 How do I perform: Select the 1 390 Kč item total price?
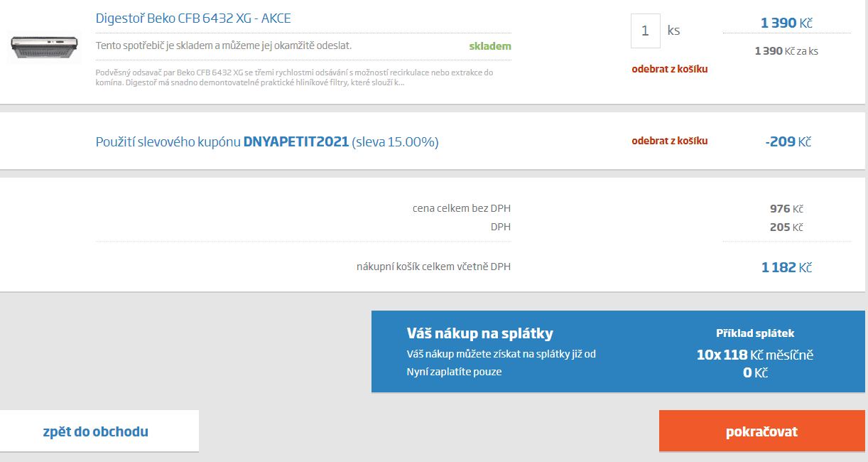coord(786,23)
